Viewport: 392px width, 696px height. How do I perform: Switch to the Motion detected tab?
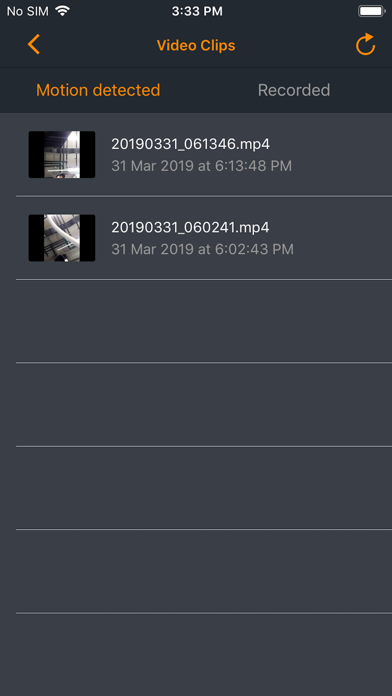(x=98, y=90)
